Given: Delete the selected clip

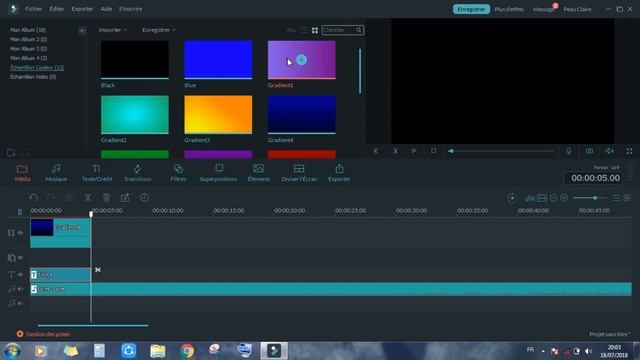Looking at the screenshot, I should pyautogui.click(x=107, y=198).
